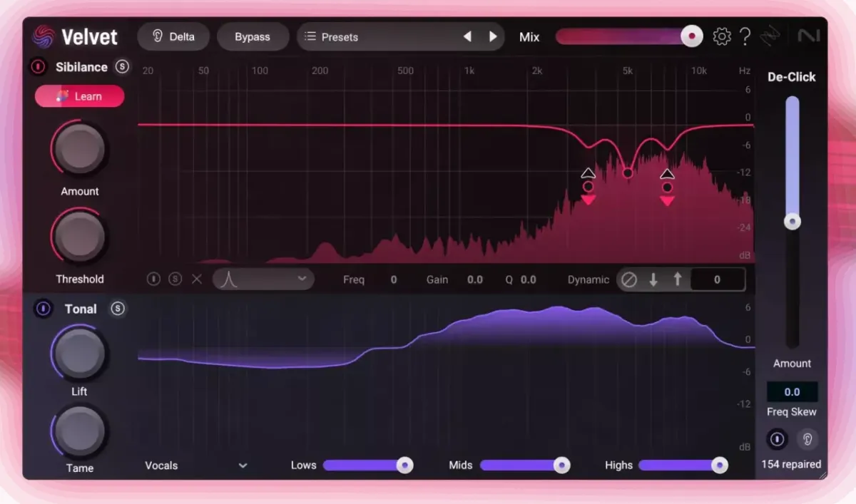Screen dimensions: 856x504
Task: Click the Lows slider handle
Action: pyautogui.click(x=404, y=466)
